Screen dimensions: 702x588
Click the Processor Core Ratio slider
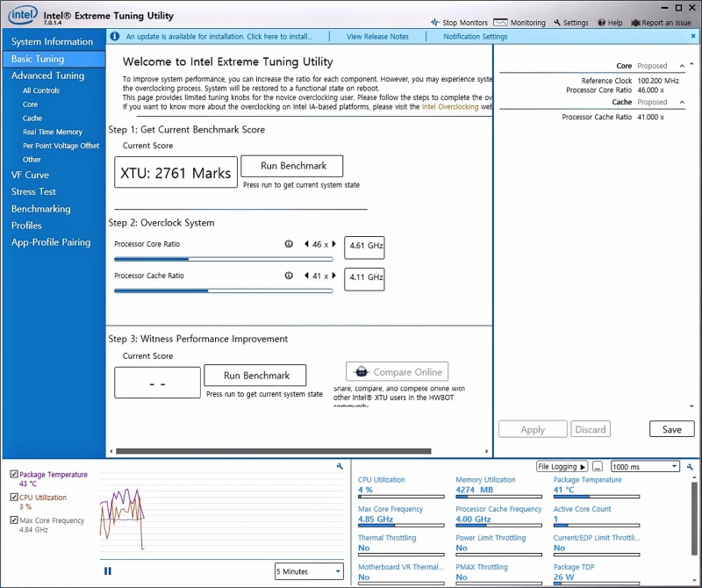coord(223,260)
